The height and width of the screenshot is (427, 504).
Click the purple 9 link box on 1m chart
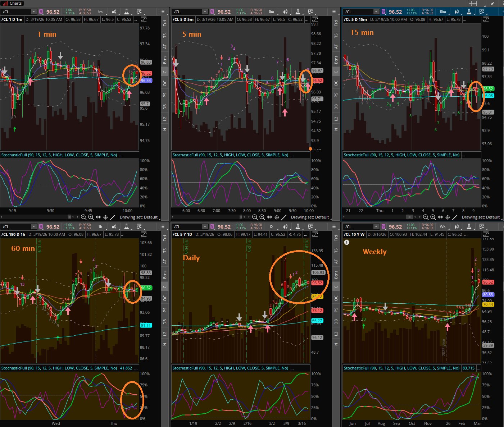click(41, 12)
